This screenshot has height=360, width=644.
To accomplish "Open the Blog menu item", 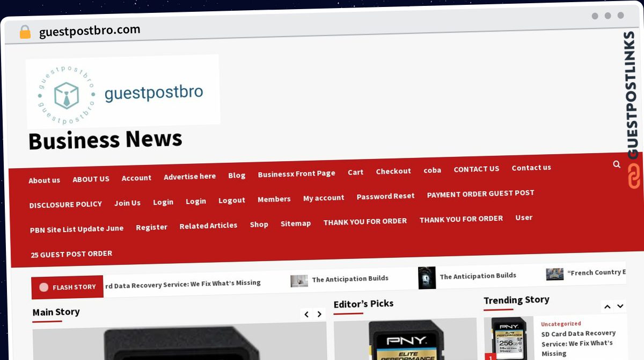I will point(237,175).
